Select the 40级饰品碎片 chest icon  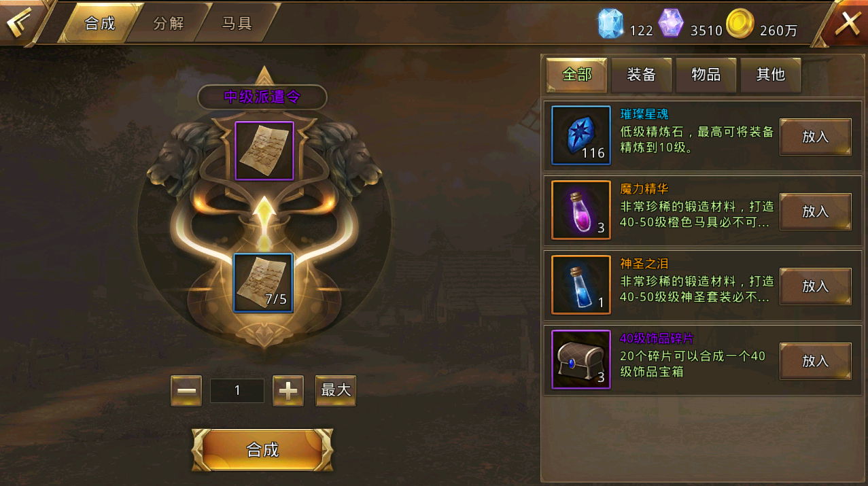(581, 360)
